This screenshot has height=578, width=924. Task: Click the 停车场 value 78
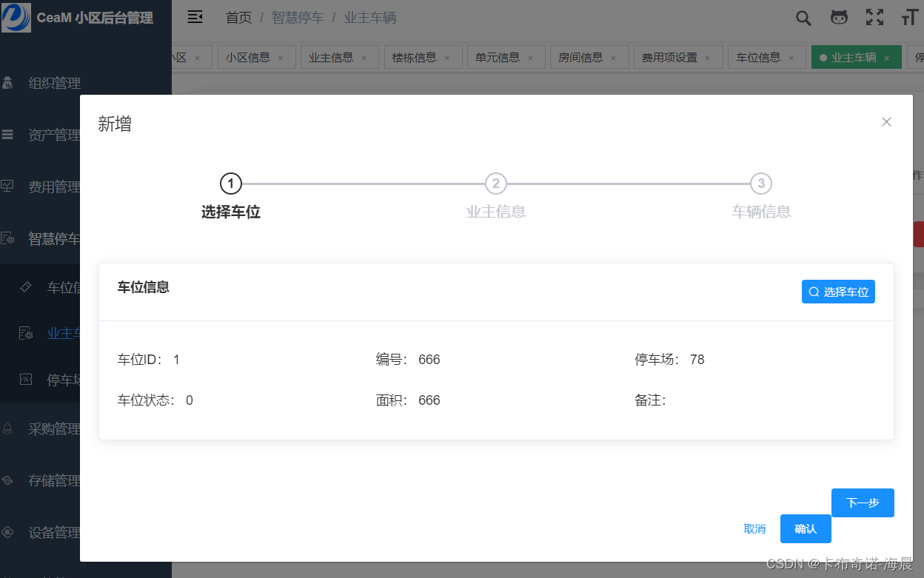point(697,360)
